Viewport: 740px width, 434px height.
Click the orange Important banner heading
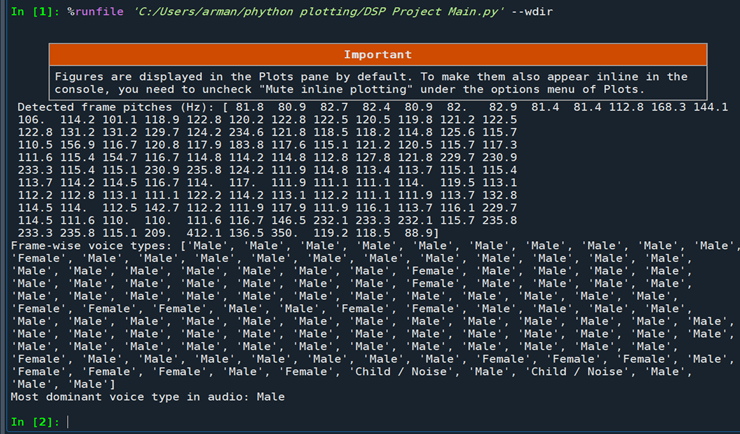tap(377, 54)
